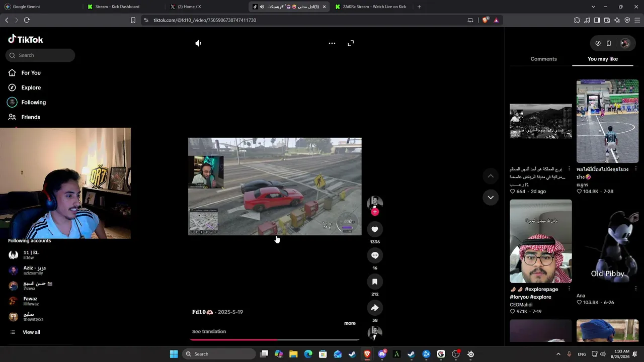Screen dimensions: 644x362
Task: Switch to the Comments tab
Action: (543, 59)
